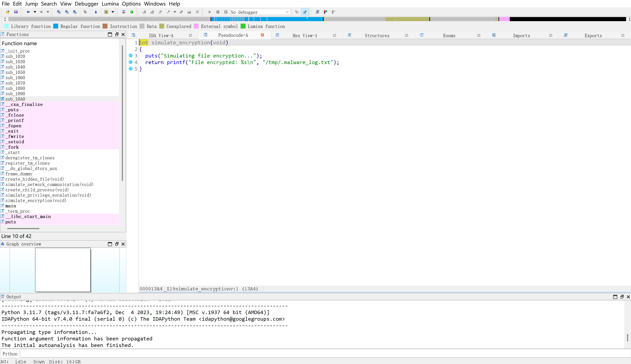
Task: Click Lumina function green color swatch
Action: point(243,26)
